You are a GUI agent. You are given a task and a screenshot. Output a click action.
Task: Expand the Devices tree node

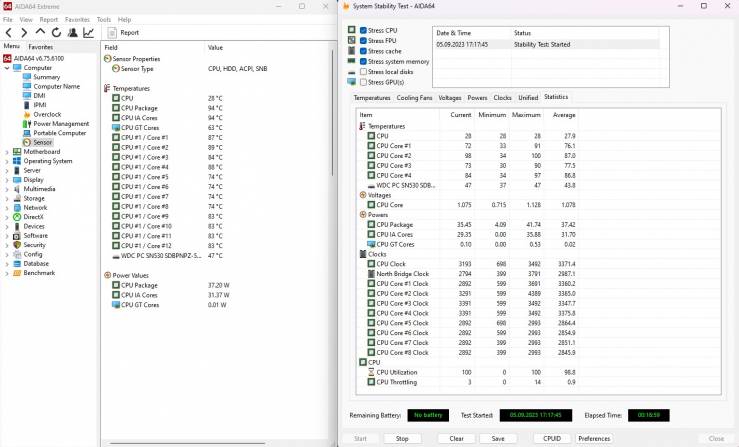[x=7, y=227]
